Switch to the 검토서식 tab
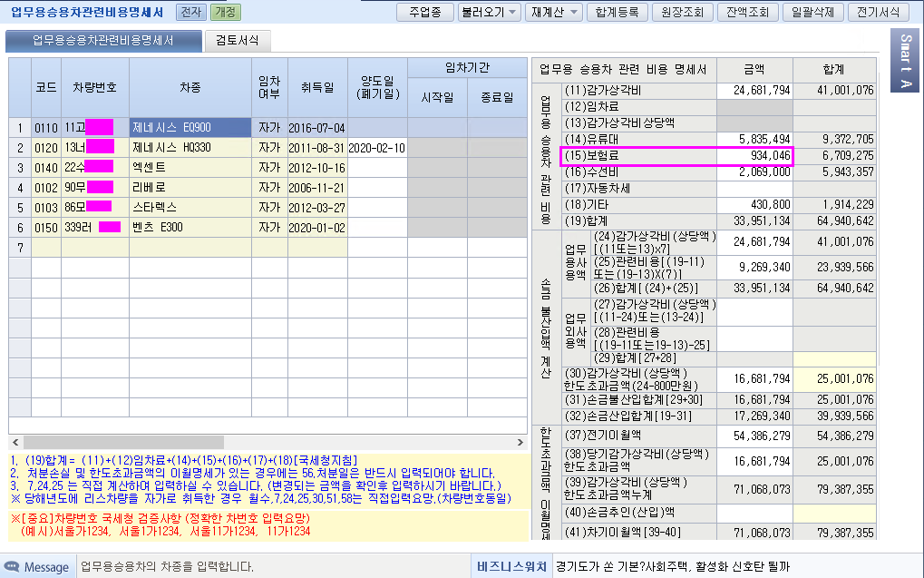 click(238, 41)
